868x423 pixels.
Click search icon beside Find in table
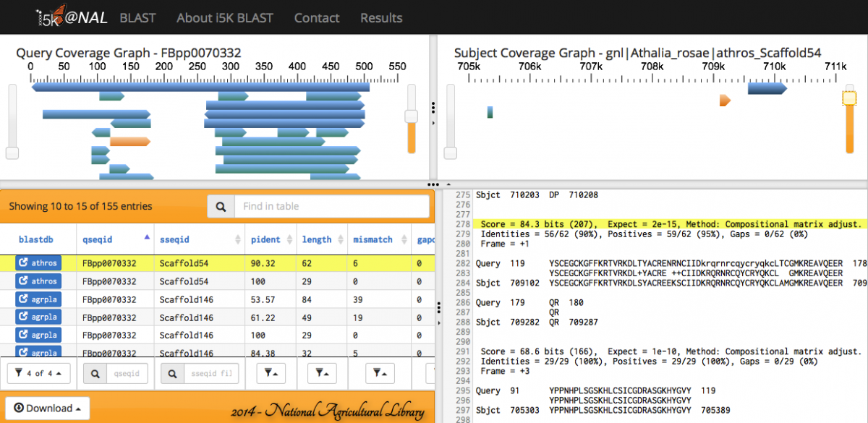[221, 206]
